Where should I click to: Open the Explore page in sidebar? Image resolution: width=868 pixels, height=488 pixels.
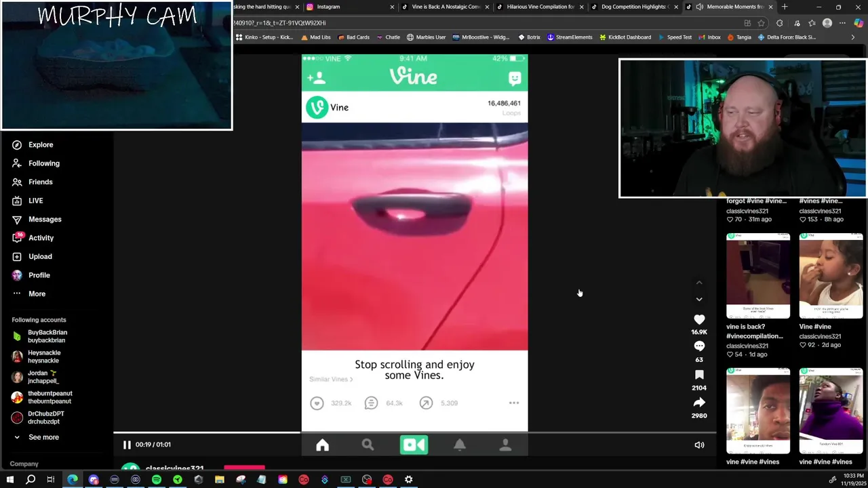pyautogui.click(x=32, y=144)
